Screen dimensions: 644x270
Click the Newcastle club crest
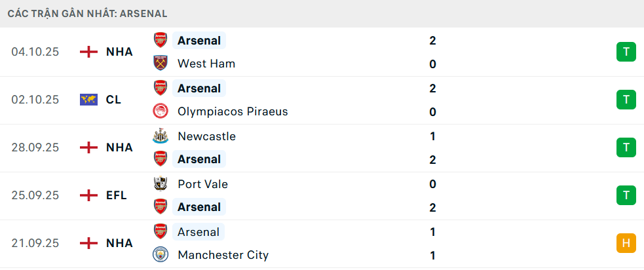[x=160, y=136]
